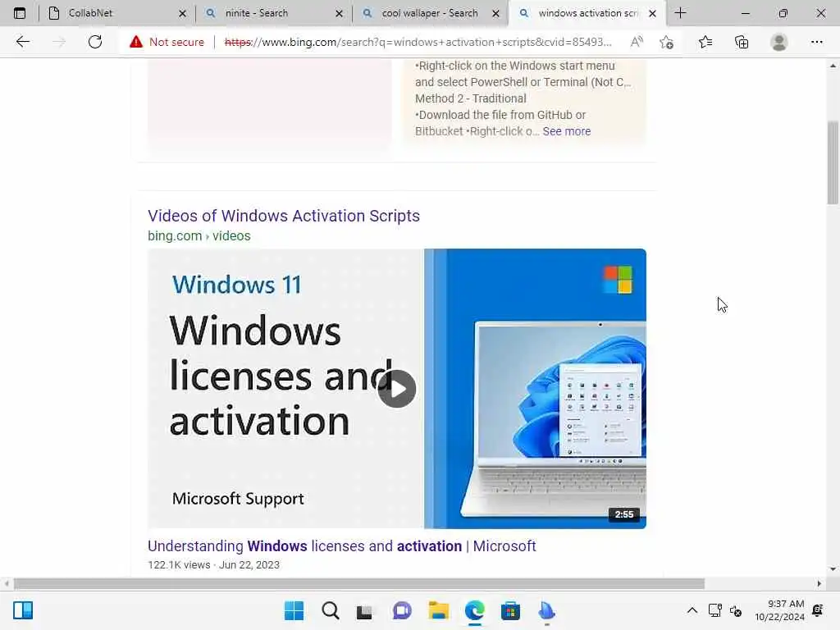Open Videos of Windows Activation Scripts link
The width and height of the screenshot is (840, 630).
(x=284, y=216)
